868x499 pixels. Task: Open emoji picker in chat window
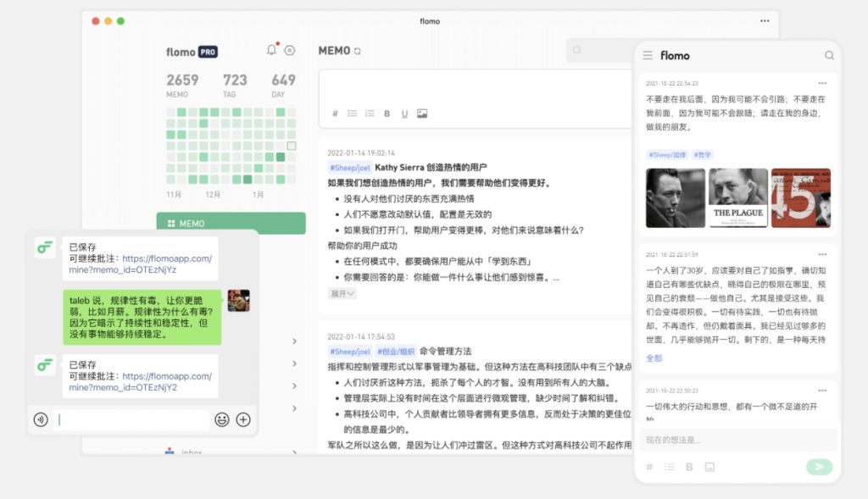click(222, 419)
